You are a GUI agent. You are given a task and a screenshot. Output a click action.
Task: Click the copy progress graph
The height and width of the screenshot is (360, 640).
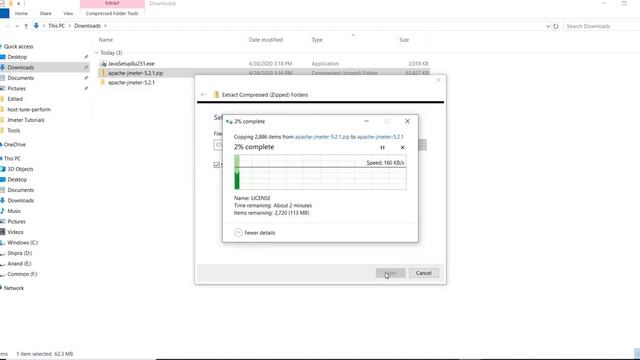320,172
